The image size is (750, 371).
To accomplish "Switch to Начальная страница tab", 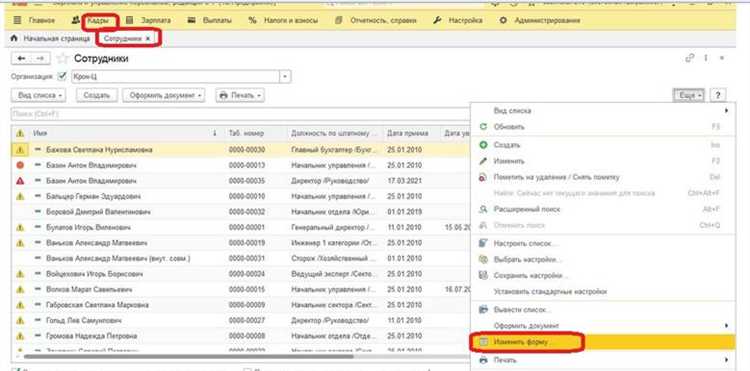I will [x=50, y=39].
